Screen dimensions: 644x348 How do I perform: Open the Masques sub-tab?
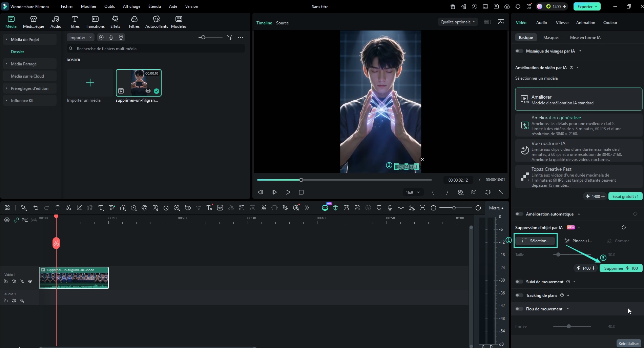click(x=551, y=38)
